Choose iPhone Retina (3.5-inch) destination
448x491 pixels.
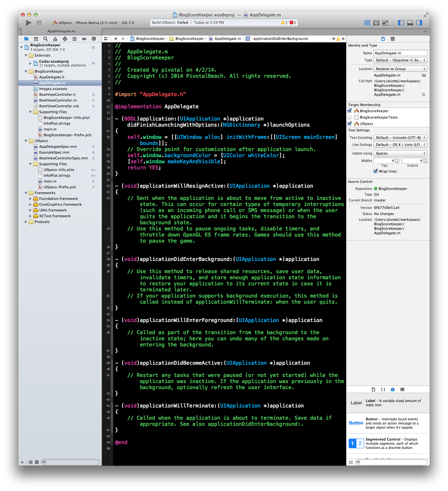coord(97,23)
